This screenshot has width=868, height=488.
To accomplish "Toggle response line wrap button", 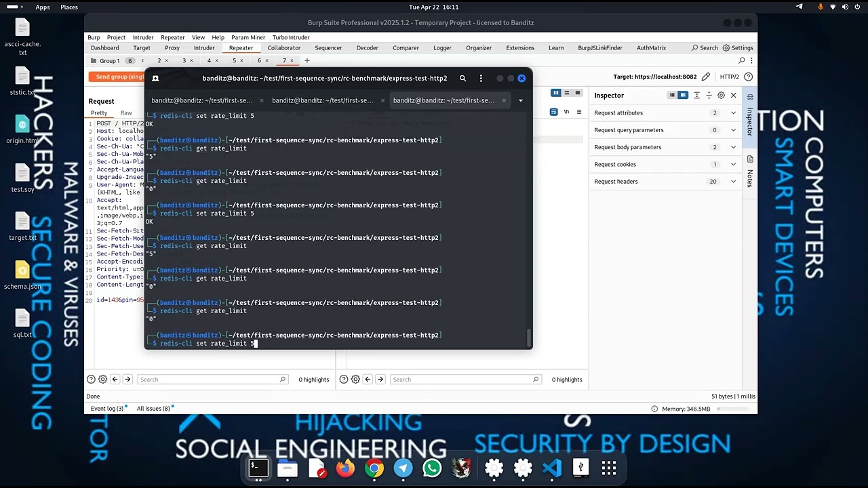I will 554,112.
